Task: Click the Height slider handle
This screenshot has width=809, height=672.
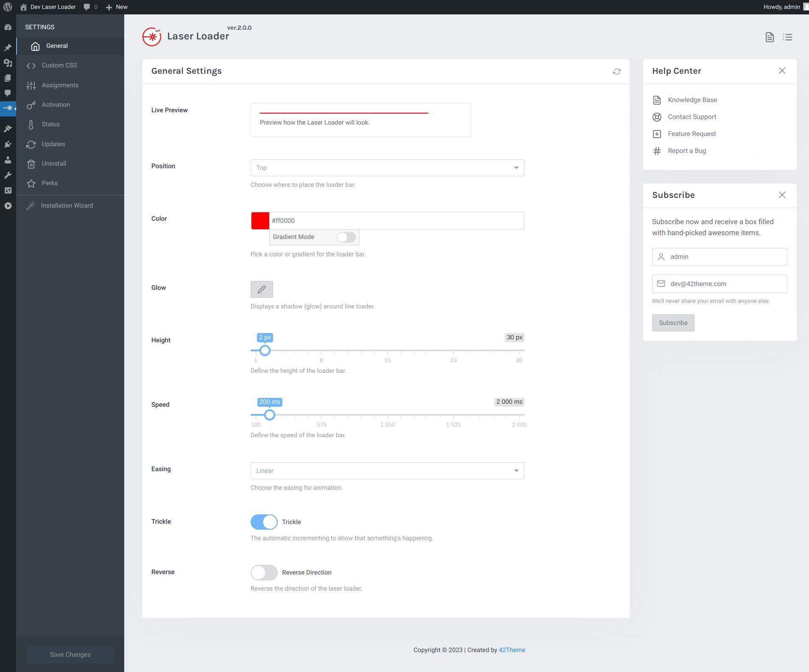Action: [265, 350]
